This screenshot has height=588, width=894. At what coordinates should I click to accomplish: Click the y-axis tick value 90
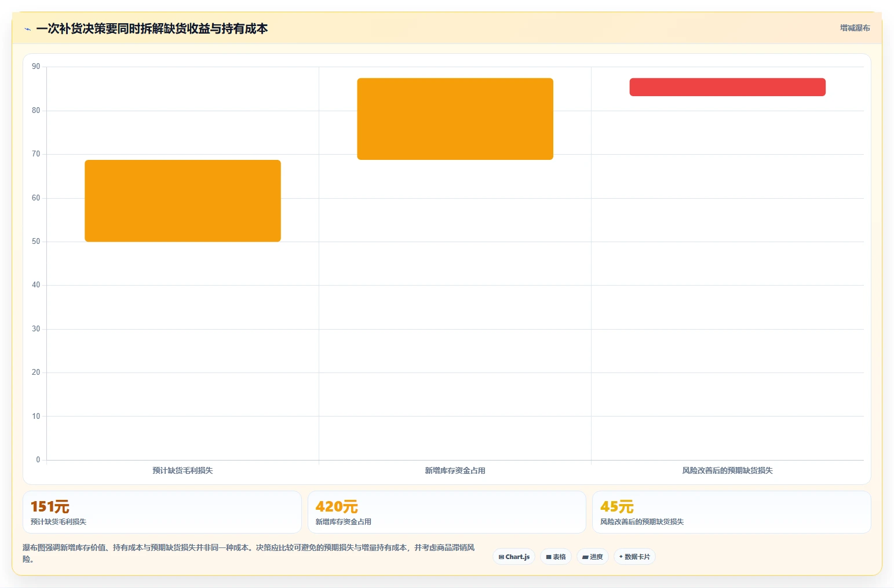(x=36, y=67)
